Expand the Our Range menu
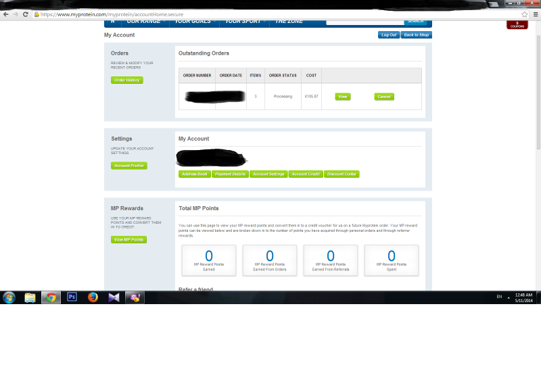The height and width of the screenshot is (392, 541). (142, 22)
